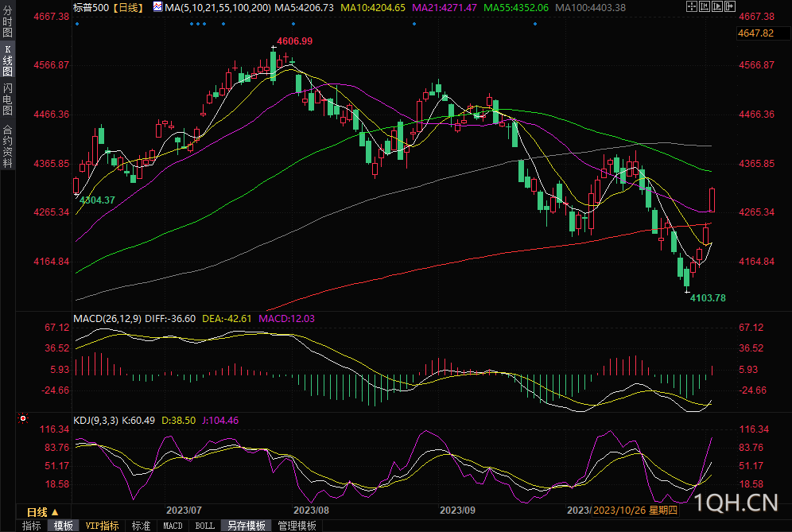792x532 pixels.
Task: Switch to the K线图 sidebar view
Action: [7, 60]
